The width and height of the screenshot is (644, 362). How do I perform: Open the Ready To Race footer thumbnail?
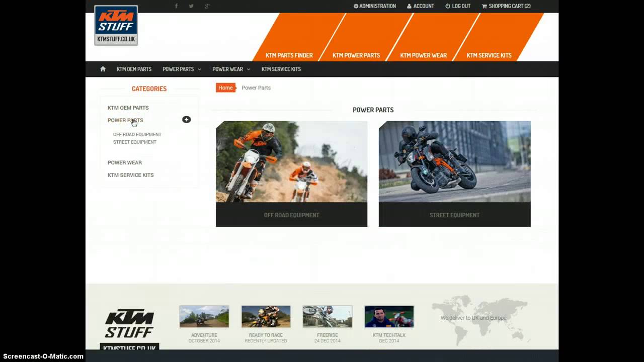point(266,316)
